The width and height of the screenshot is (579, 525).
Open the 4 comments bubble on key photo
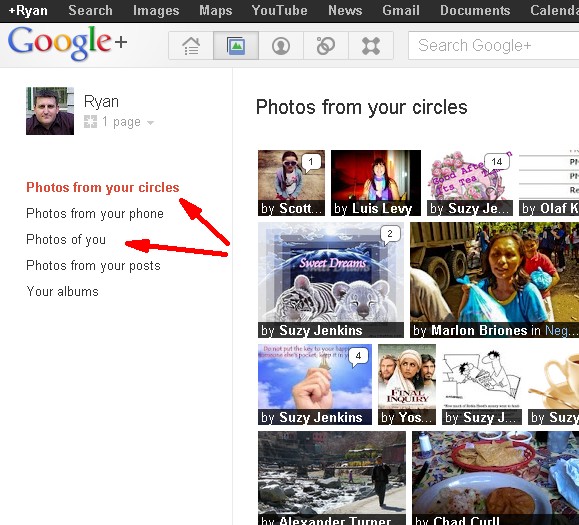pyautogui.click(x=358, y=357)
